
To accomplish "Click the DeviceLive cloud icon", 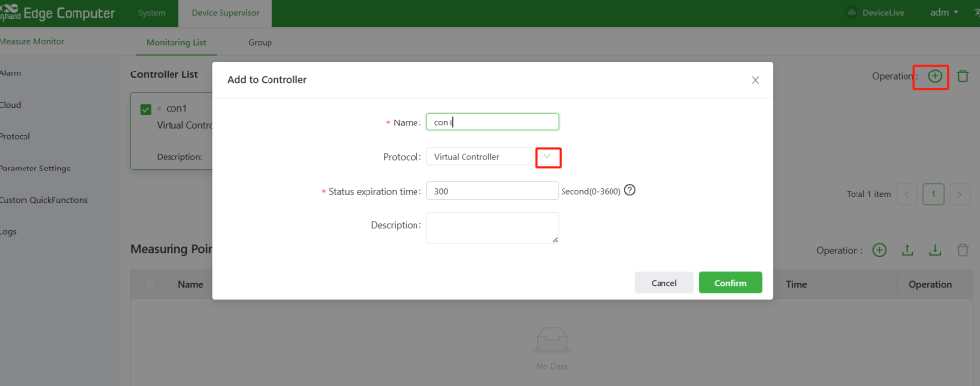I will [851, 12].
